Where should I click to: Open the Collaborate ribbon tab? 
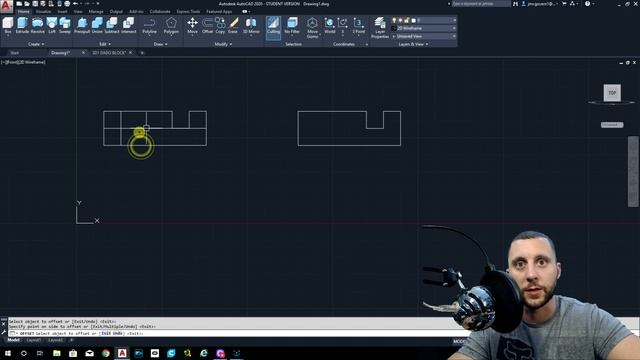coord(160,11)
